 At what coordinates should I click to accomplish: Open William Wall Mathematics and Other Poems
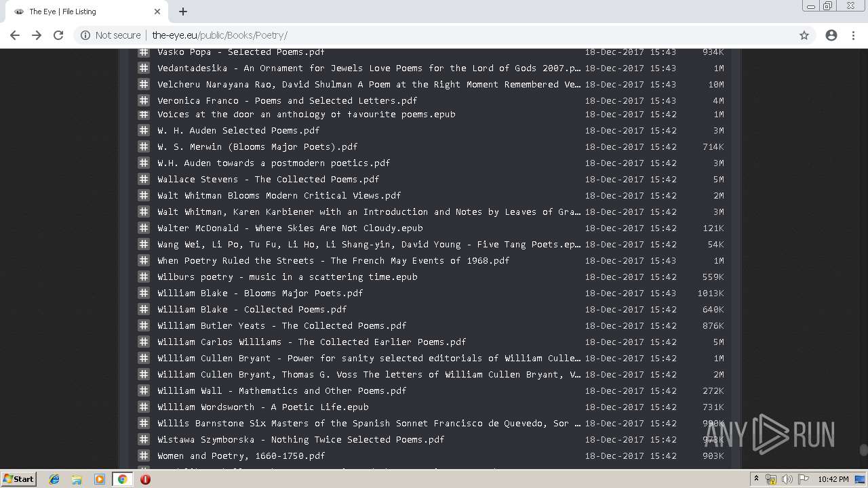(x=281, y=390)
